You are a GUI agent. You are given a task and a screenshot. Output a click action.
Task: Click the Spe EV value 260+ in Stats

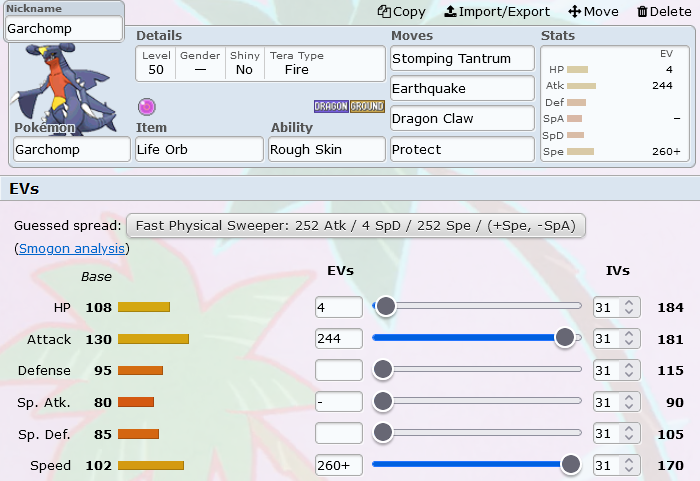point(666,151)
